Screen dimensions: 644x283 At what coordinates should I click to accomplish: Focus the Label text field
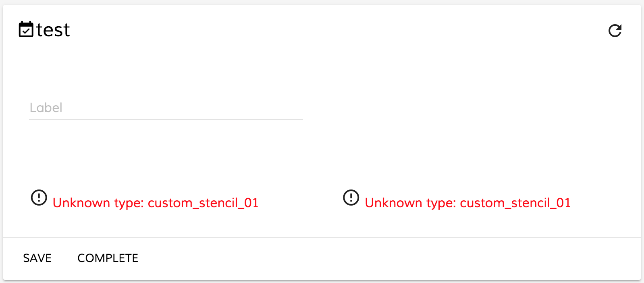166,108
